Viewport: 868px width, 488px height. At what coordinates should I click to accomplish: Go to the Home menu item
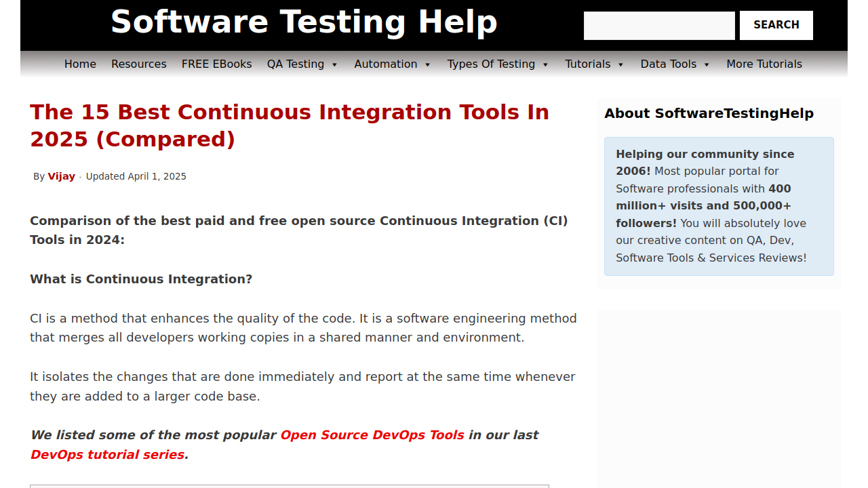point(80,64)
